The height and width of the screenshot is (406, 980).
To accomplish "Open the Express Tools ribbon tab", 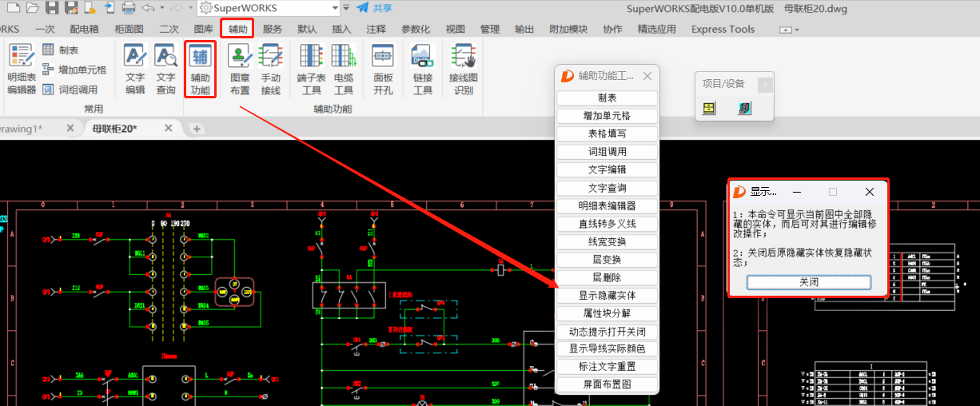I will point(723,29).
